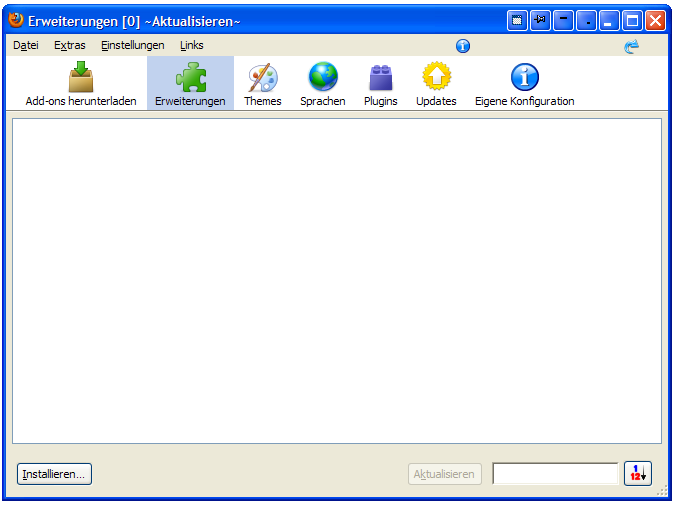This screenshot has height=505, width=676.
Task: Click the pin window title bar button
Action: (540, 20)
